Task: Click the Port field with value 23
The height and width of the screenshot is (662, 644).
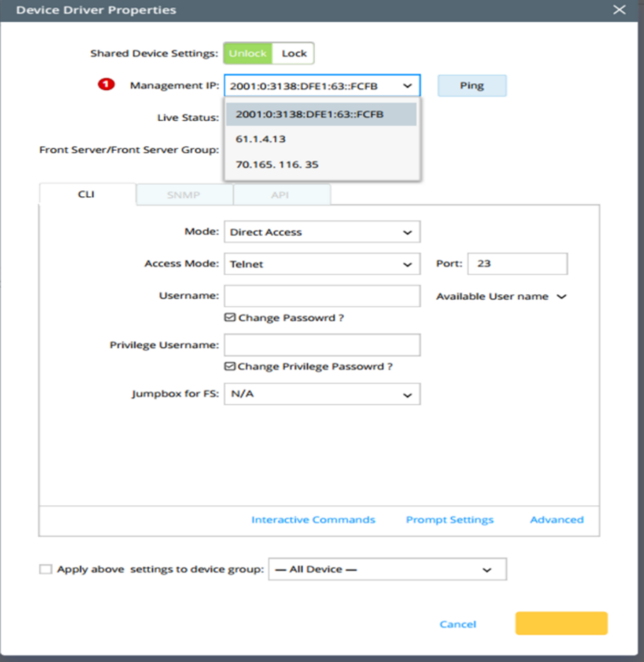Action: pos(517,264)
